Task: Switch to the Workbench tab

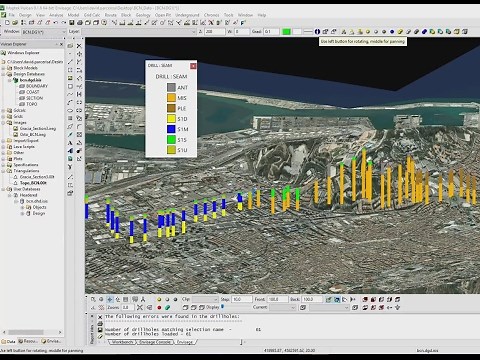Action: (122, 342)
